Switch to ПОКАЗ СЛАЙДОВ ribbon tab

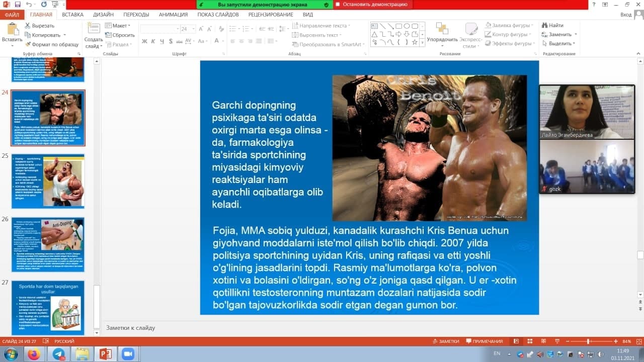click(218, 15)
